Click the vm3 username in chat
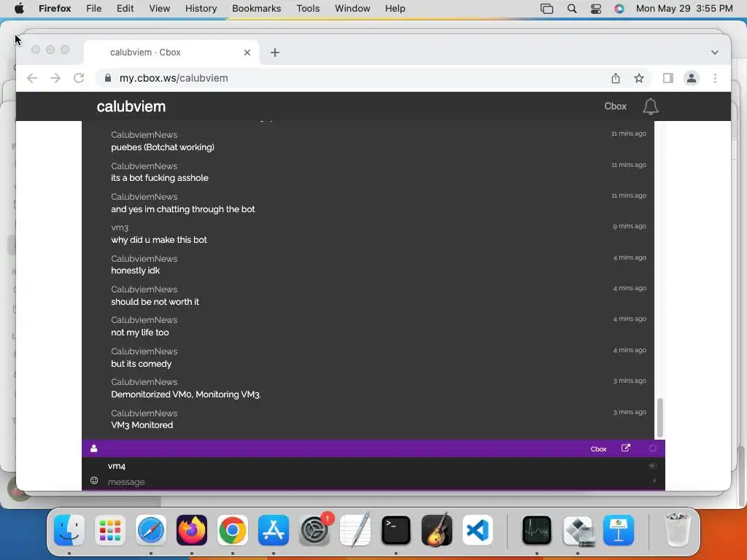747x560 pixels. 120,227
